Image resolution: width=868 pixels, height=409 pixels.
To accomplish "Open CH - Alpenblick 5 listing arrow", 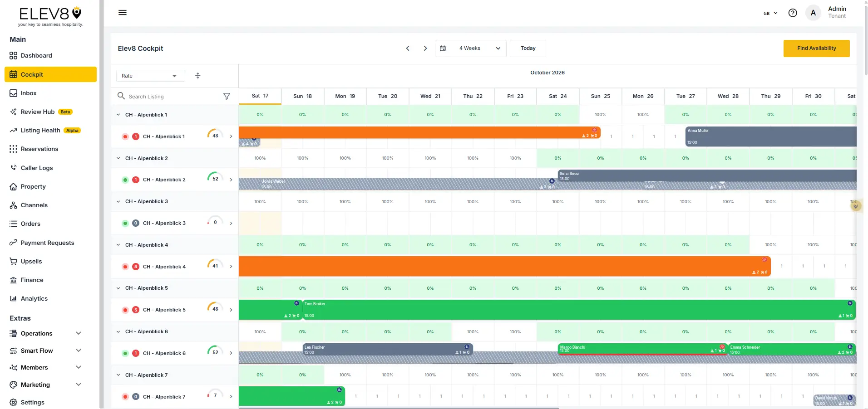I will 231,310.
